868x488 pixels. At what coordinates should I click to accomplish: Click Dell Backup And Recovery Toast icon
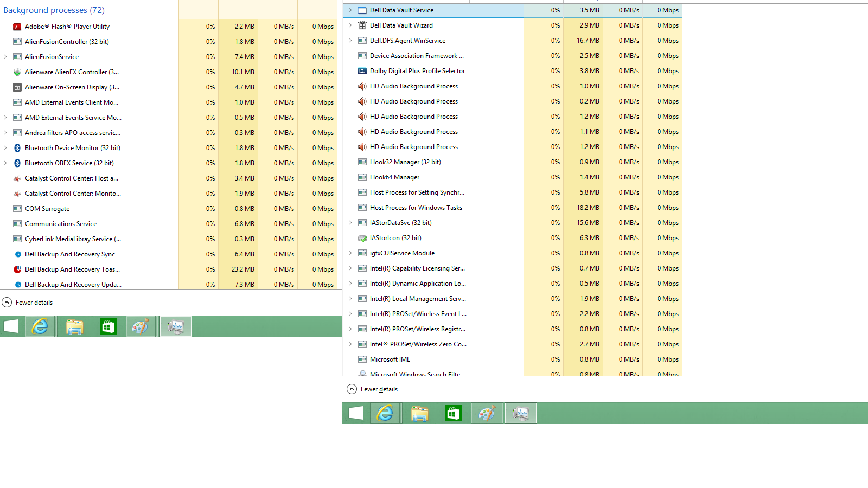pyautogui.click(x=17, y=269)
